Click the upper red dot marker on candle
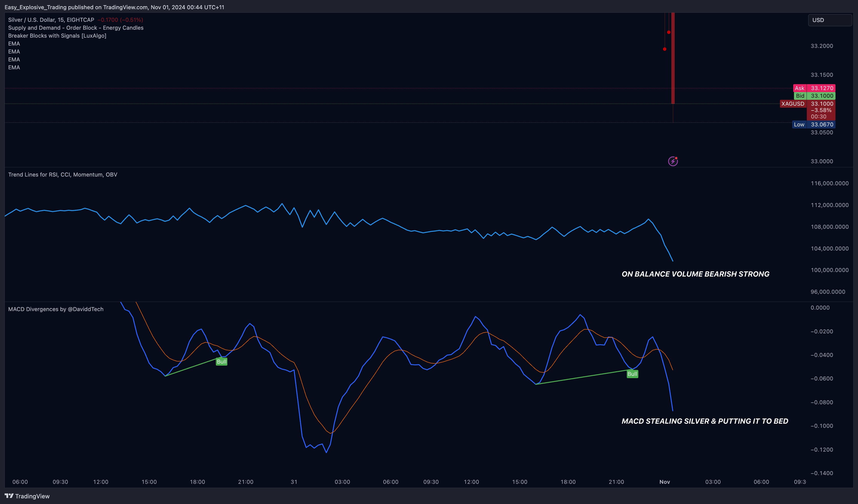The width and height of the screenshot is (858, 504). 669,32
